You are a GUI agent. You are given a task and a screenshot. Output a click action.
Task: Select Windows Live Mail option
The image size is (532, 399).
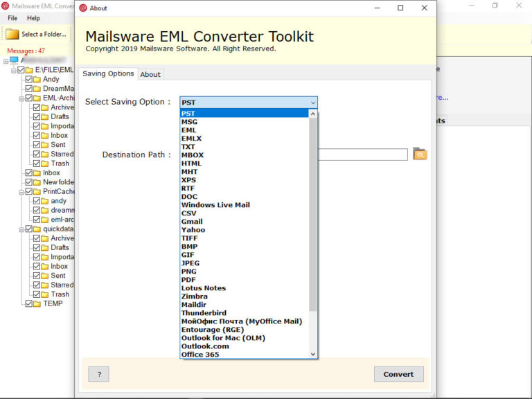point(245,205)
